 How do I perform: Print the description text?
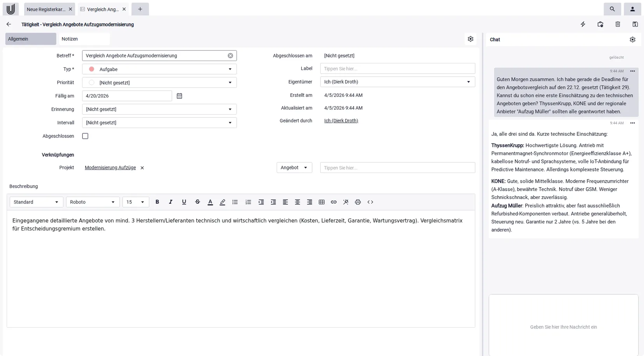pyautogui.click(x=358, y=202)
